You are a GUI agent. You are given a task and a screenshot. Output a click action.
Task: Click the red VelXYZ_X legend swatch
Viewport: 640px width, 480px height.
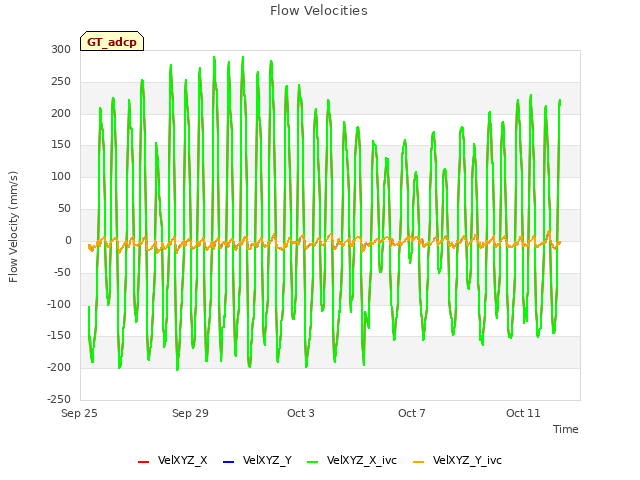tap(144, 462)
